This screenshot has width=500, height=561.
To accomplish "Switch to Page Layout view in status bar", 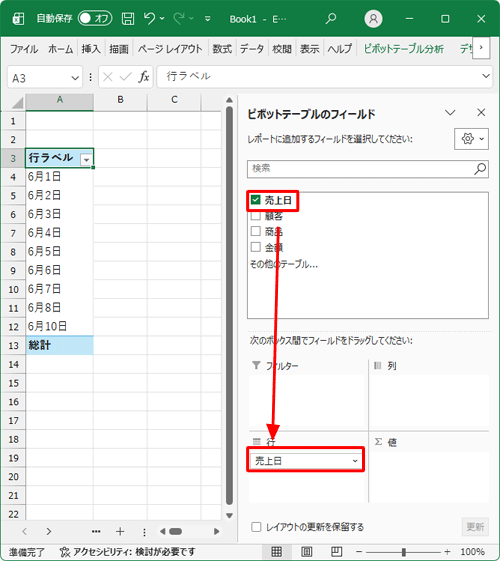I will pyautogui.click(x=307, y=552).
